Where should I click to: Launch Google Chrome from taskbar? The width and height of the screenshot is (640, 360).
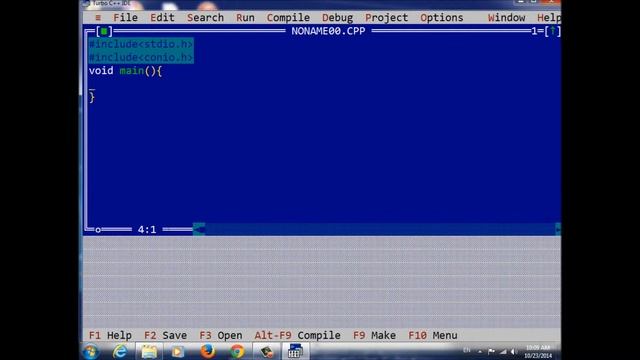coord(237,351)
